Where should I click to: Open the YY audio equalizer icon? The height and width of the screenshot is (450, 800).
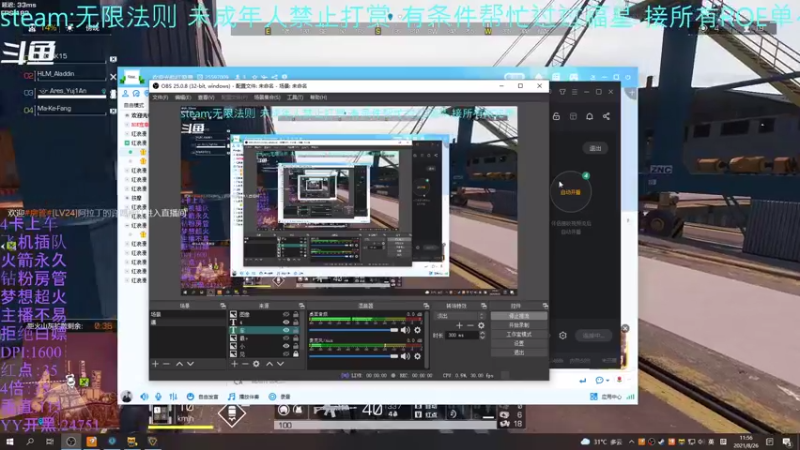pos(173,396)
